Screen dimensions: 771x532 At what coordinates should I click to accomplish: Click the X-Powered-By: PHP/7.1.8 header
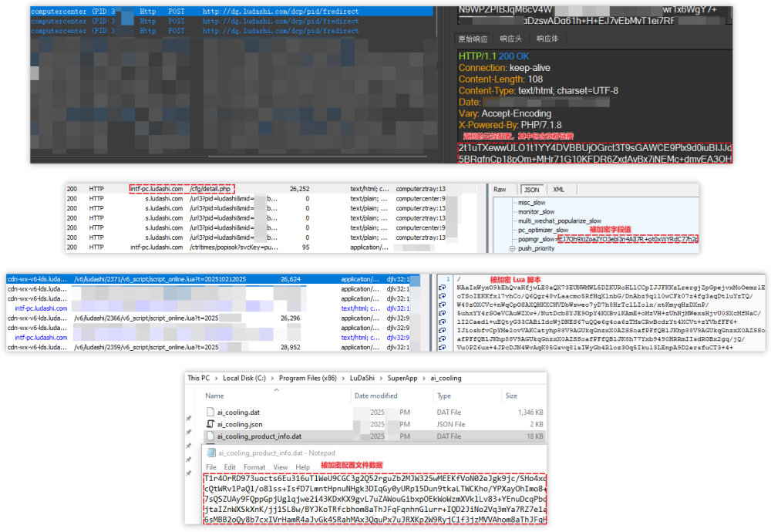[x=510, y=125]
